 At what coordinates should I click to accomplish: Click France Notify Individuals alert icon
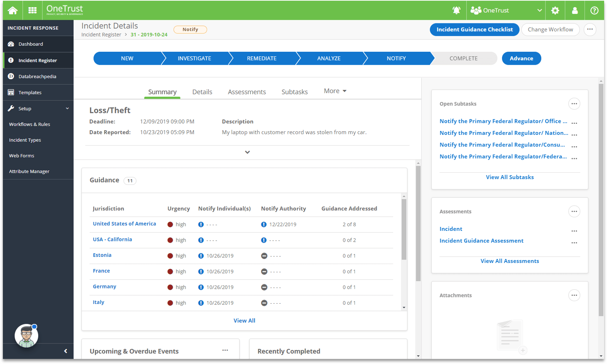point(201,272)
